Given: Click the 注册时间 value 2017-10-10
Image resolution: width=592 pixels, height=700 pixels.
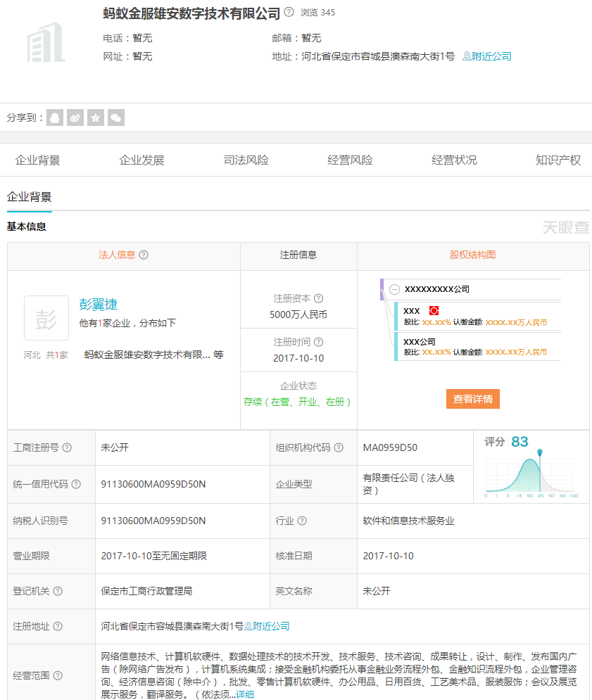Looking at the screenshot, I should 298,358.
